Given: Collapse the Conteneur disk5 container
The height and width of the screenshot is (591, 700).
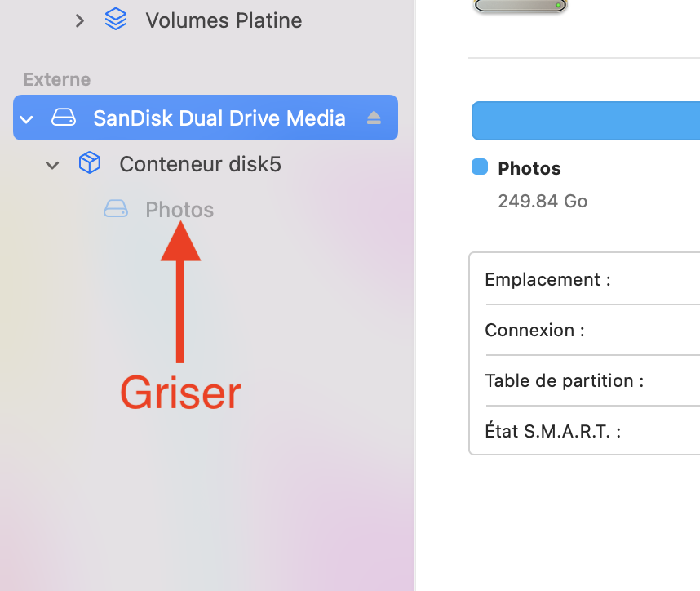Looking at the screenshot, I should tap(53, 165).
